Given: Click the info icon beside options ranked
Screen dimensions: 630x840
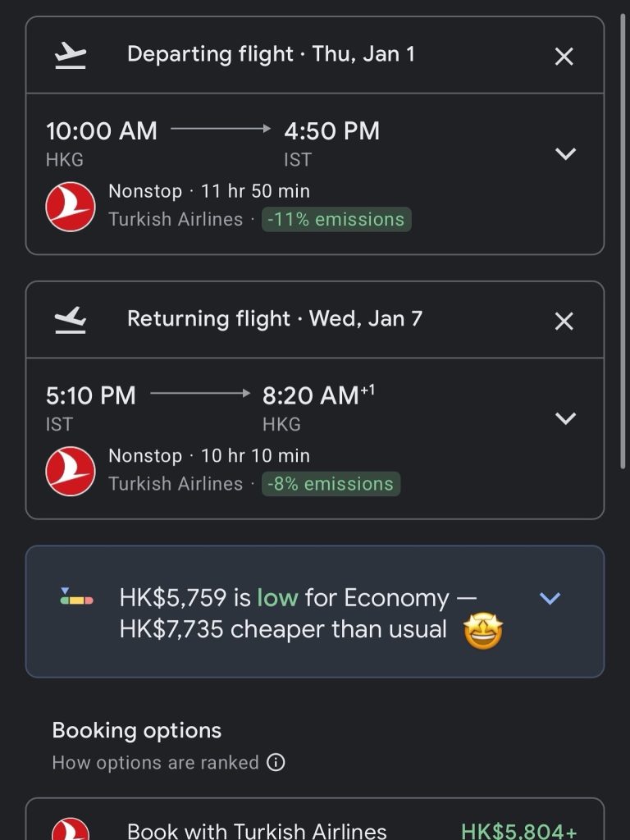Looking at the screenshot, I should coord(276,762).
